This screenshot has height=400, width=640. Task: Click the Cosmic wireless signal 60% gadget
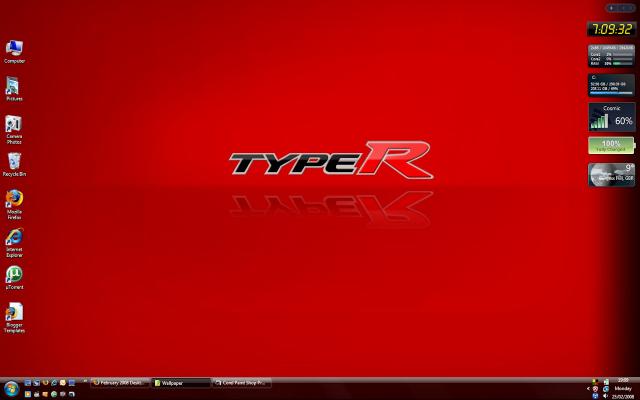click(611, 117)
